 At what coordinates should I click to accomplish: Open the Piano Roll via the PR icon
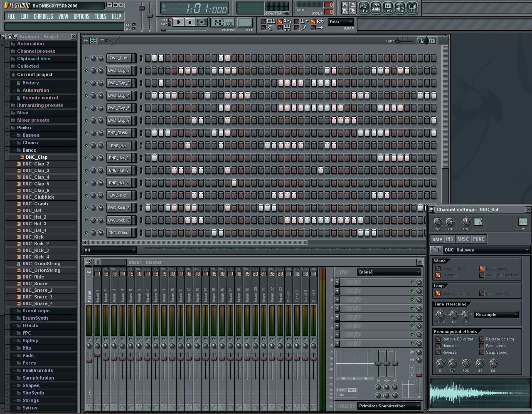point(388,7)
